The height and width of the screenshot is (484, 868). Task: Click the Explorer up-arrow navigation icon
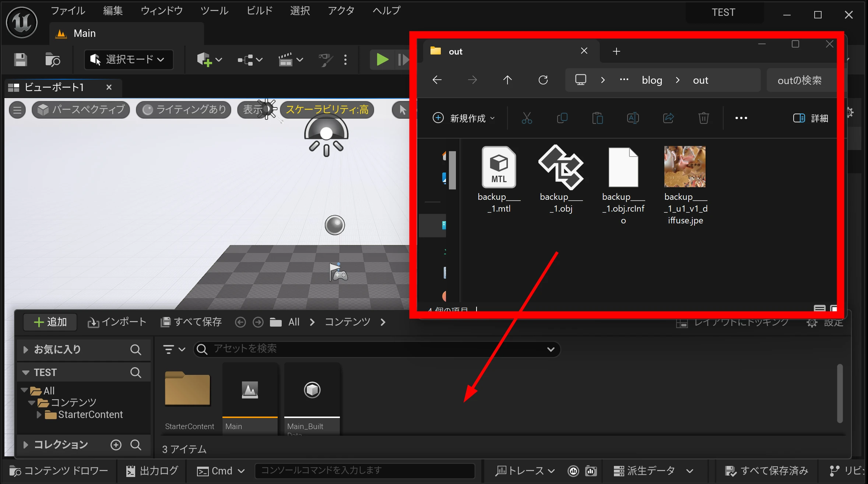pos(507,80)
